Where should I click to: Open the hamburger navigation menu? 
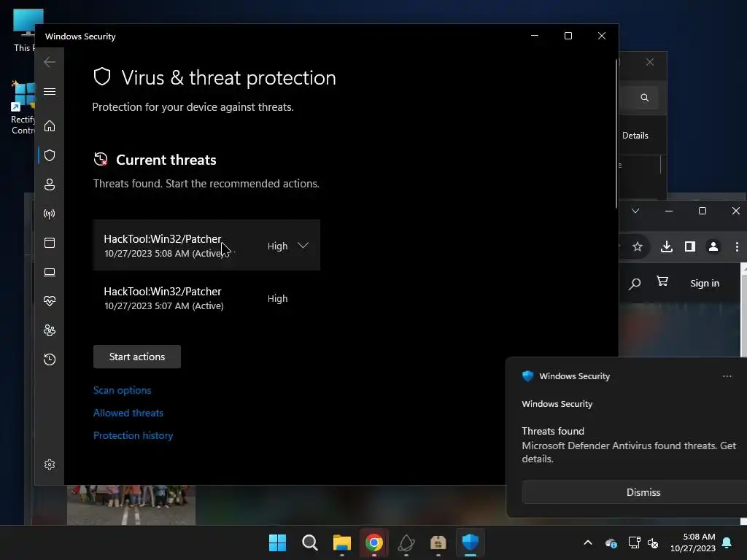pyautogui.click(x=50, y=91)
